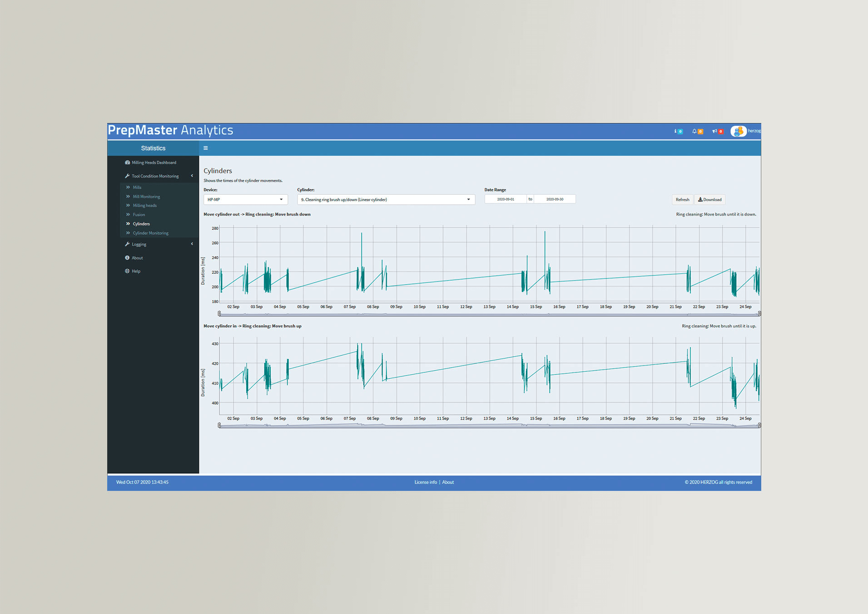Image resolution: width=868 pixels, height=614 pixels.
Task: Click the end date field 2020-09-30
Action: pyautogui.click(x=555, y=199)
